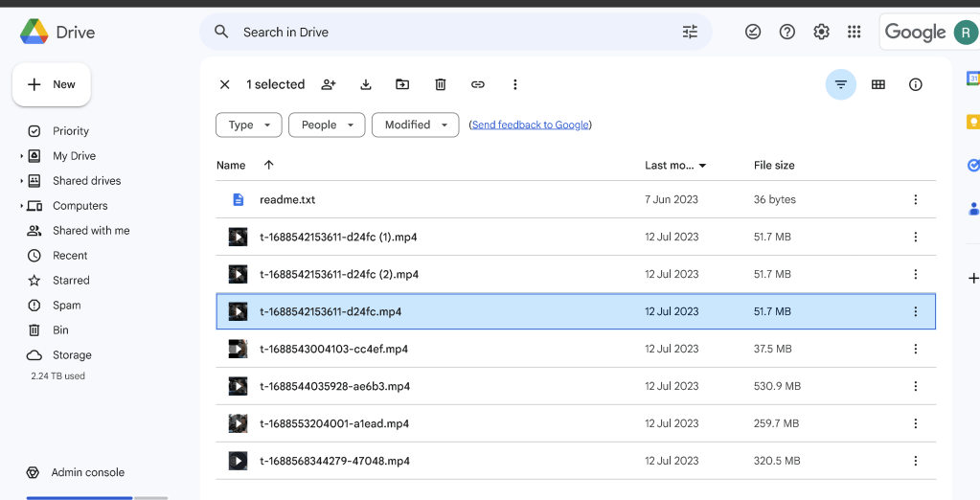Open the Last modified column dropdown
The height and width of the screenshot is (500, 980).
tap(702, 166)
